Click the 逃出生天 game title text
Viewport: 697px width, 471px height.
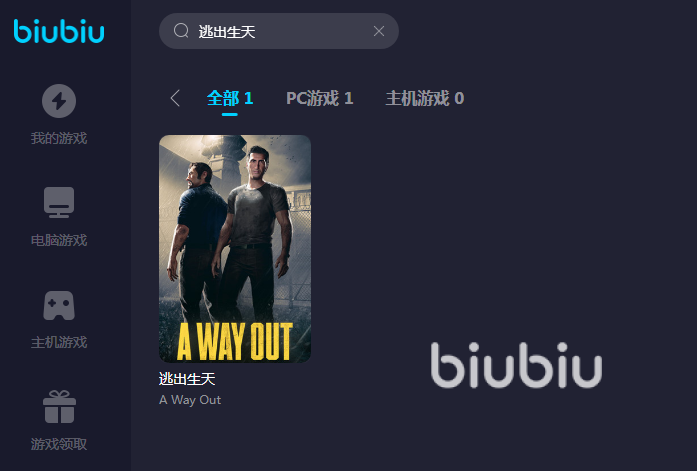tap(187, 379)
